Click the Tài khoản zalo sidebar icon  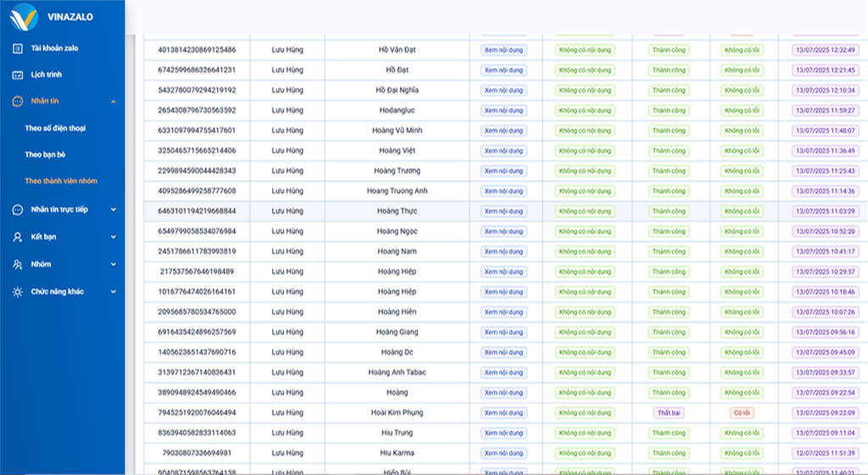18,48
